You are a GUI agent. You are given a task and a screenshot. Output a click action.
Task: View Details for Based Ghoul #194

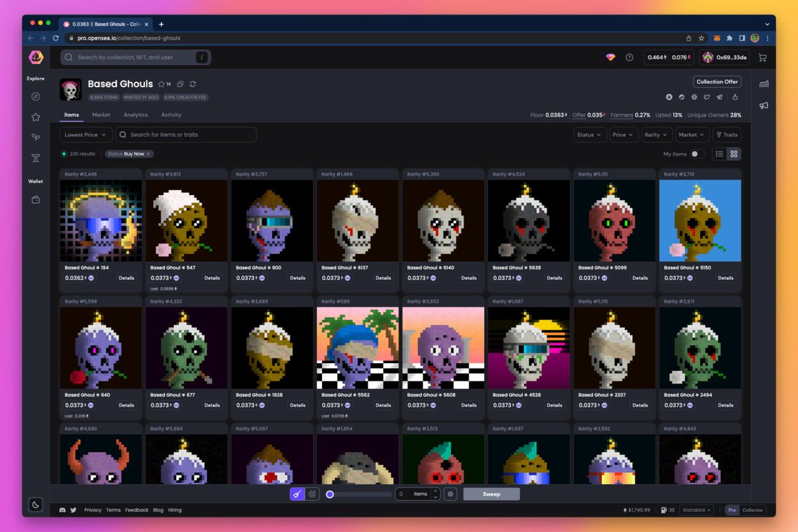click(126, 279)
